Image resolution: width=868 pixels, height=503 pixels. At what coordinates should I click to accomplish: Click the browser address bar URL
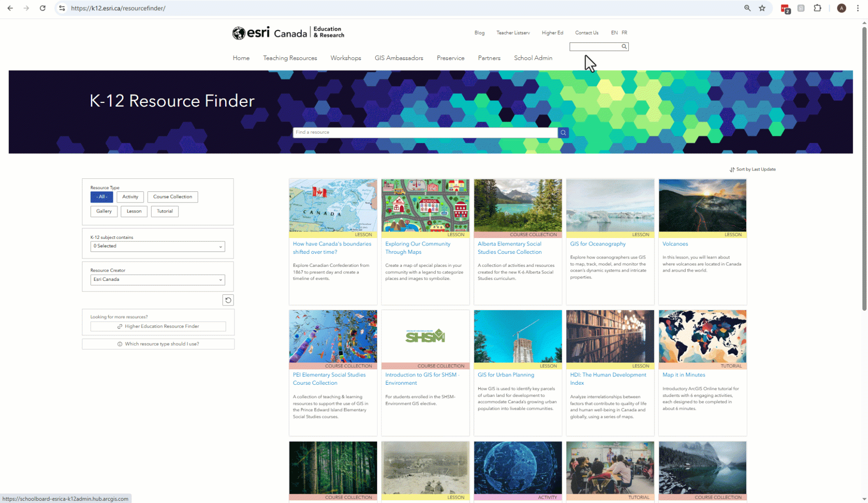[118, 8]
